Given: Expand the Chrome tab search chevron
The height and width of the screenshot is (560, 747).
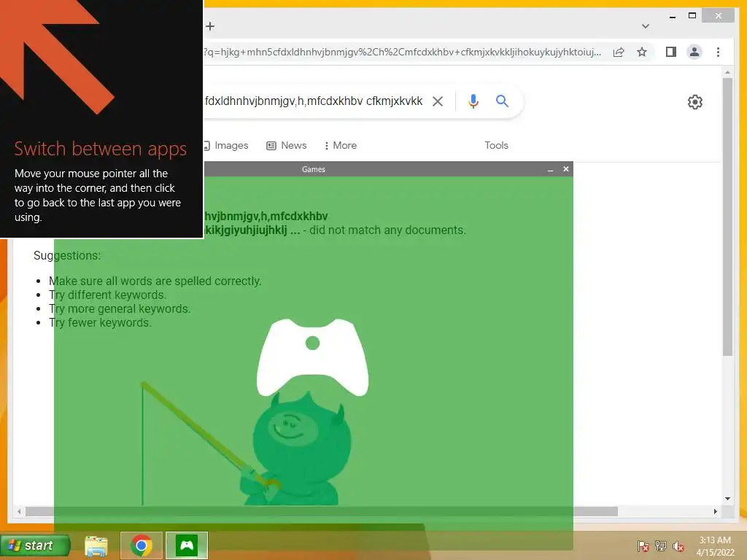Looking at the screenshot, I should pos(646,26).
